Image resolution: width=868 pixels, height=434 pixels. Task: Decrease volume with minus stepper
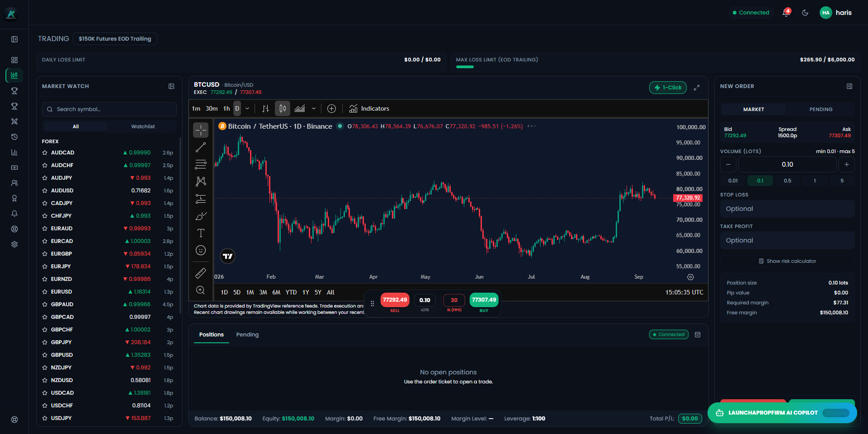[x=728, y=164]
